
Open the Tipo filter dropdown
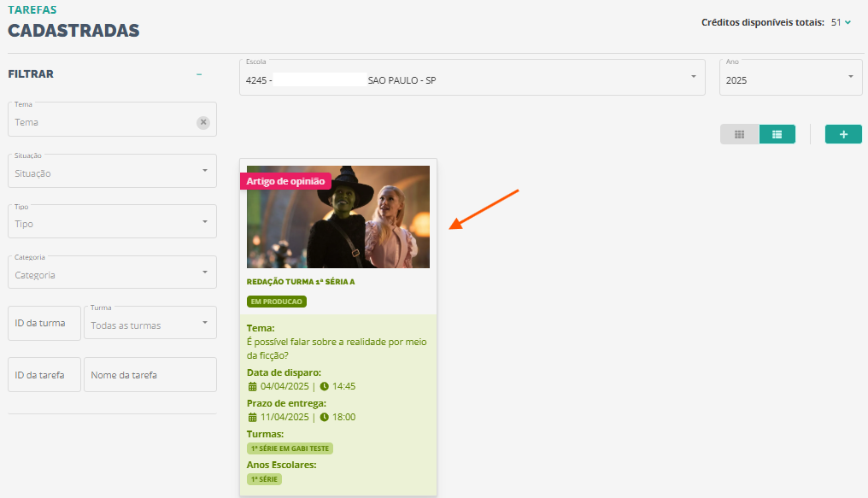click(113, 221)
